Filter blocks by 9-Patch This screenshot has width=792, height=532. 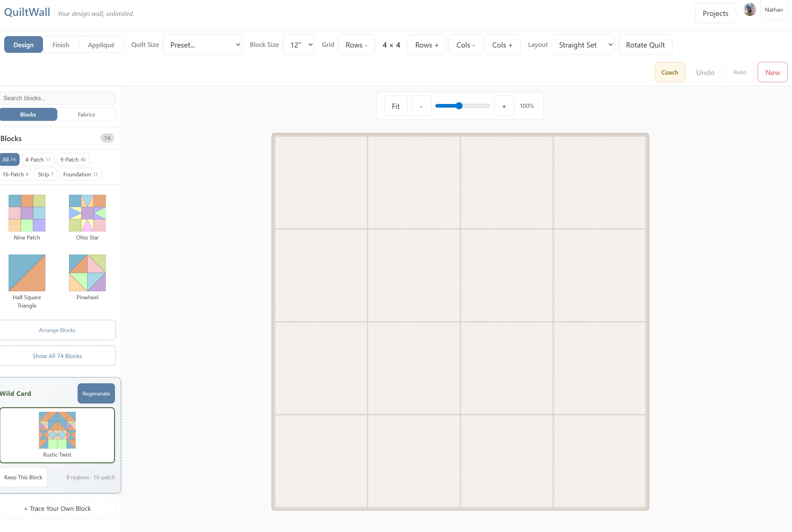[73, 159]
